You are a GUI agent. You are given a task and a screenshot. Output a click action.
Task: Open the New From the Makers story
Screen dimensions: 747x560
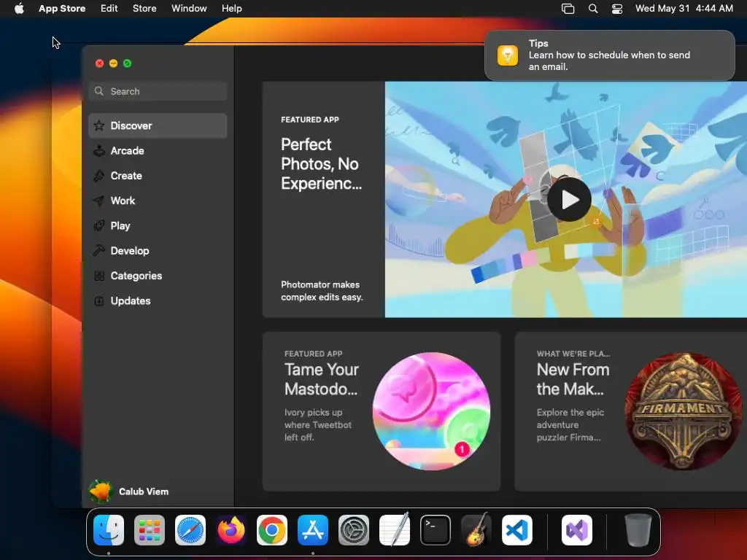coord(631,411)
